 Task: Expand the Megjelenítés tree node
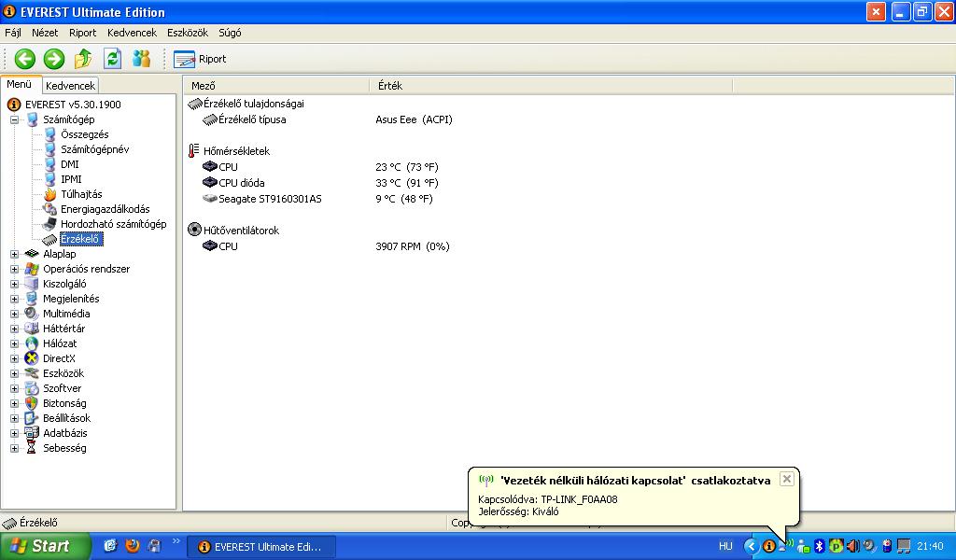[x=15, y=299]
